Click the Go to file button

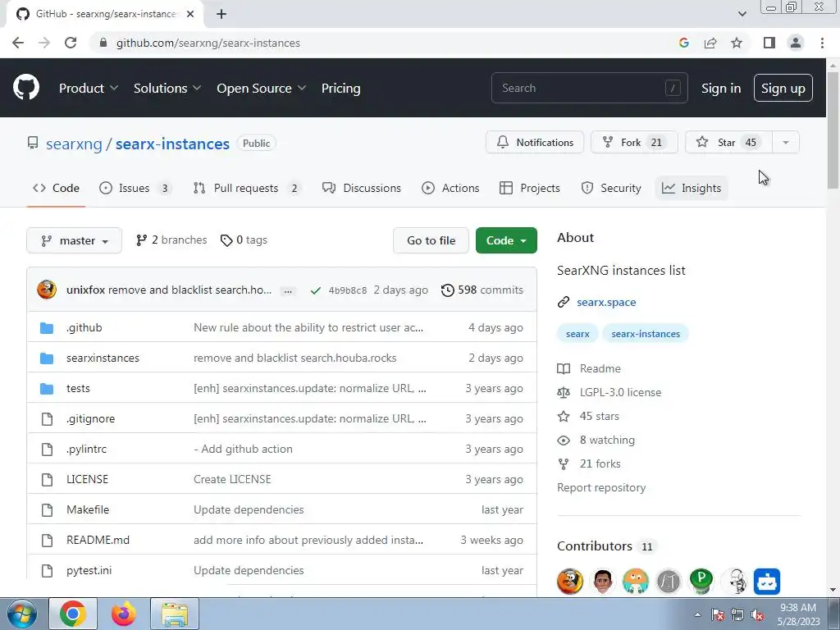[x=431, y=240]
